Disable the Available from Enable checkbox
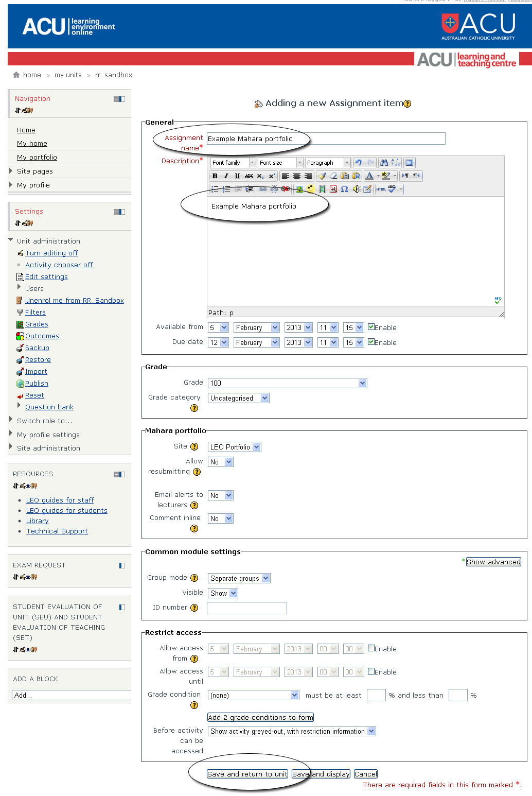This screenshot has width=532, height=796. coord(371,327)
